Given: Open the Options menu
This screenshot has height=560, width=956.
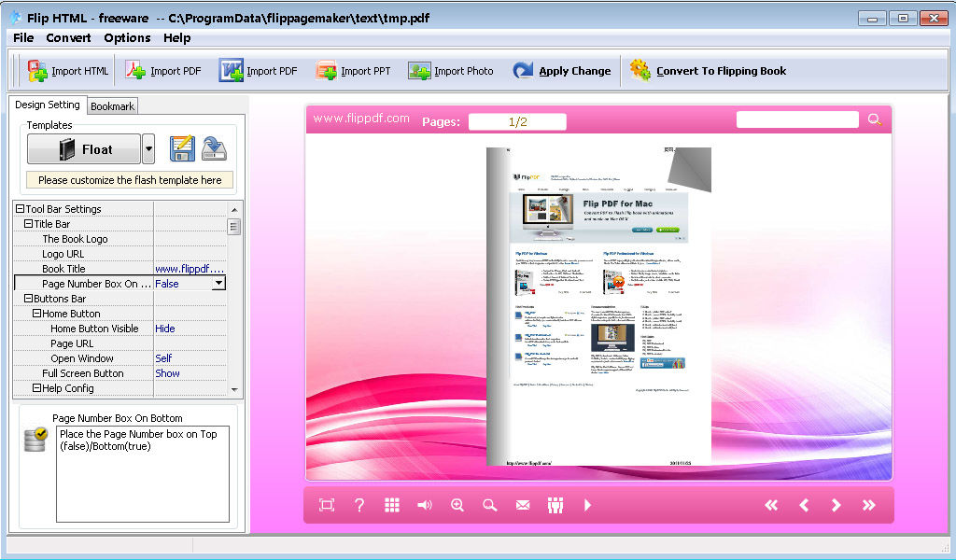Looking at the screenshot, I should tap(127, 37).
